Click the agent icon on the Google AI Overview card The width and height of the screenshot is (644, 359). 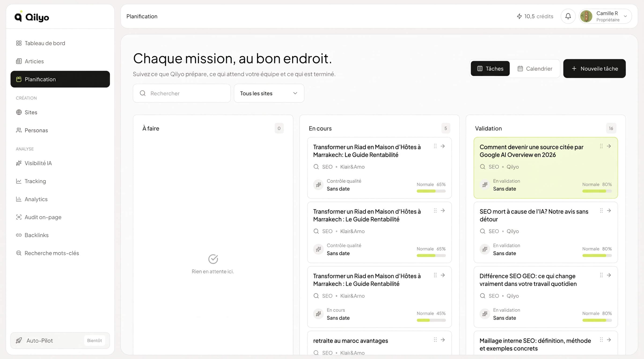(485, 185)
